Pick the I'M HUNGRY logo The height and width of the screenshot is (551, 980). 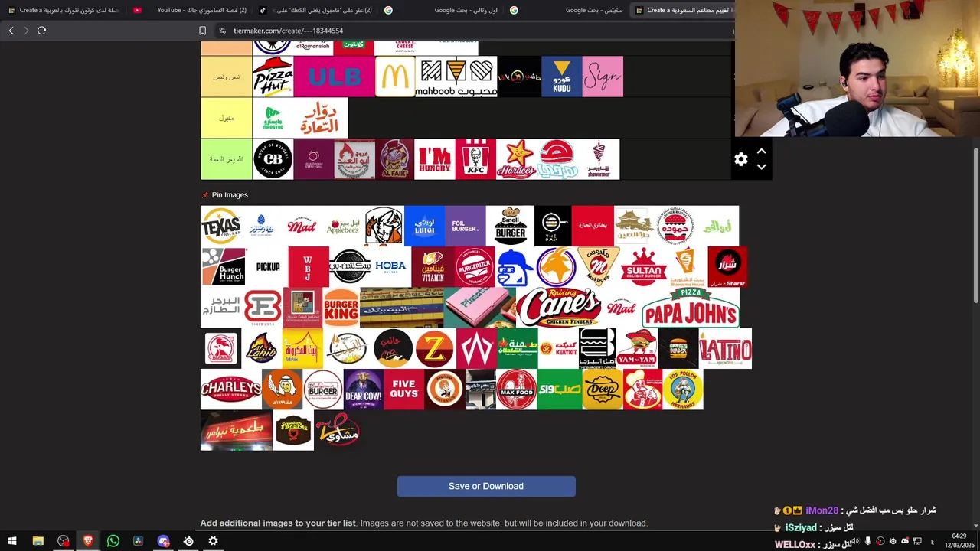click(434, 159)
